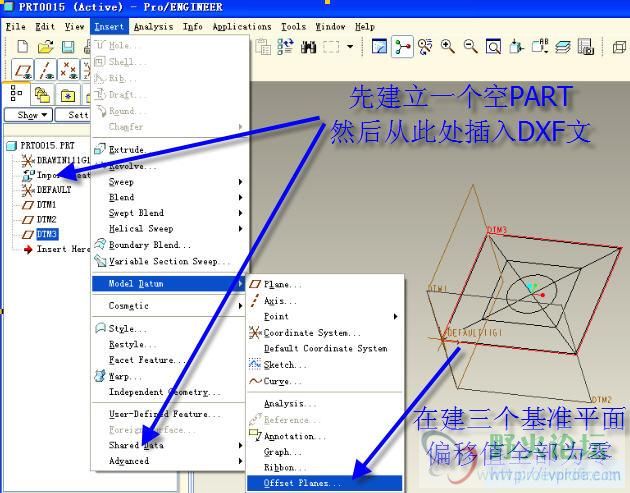Open the Window menu
This screenshot has width=630, height=493.
(x=330, y=27)
